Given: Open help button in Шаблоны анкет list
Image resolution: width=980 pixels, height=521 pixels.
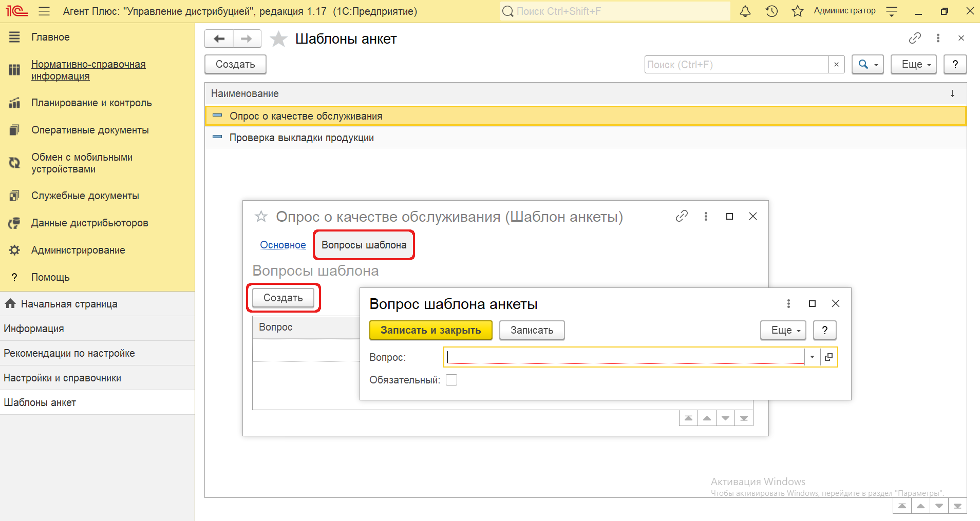Looking at the screenshot, I should 955,64.
